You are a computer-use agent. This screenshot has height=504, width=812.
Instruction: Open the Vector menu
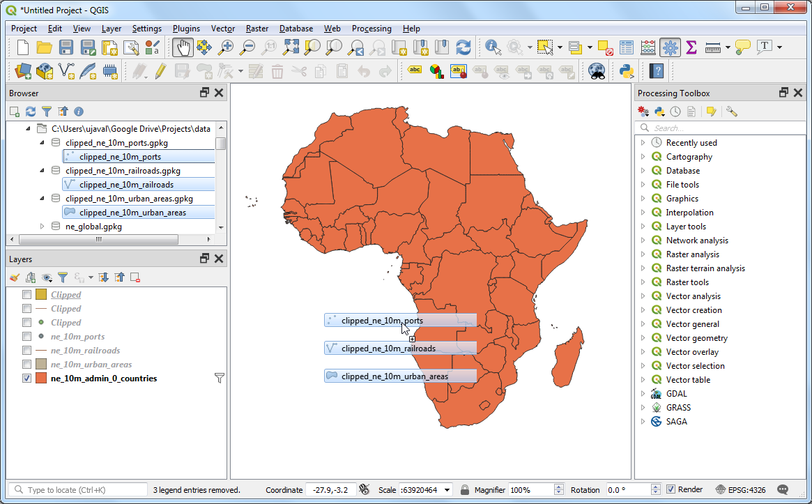(x=222, y=29)
